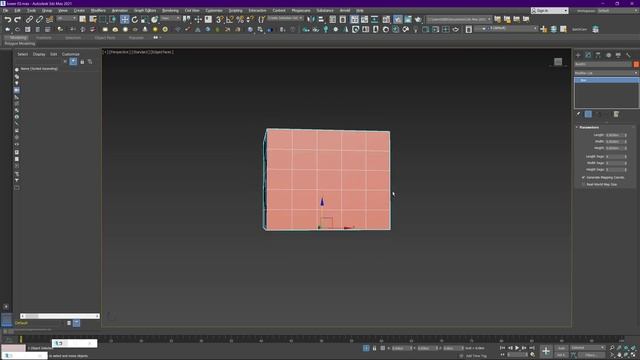Viewport: 640px width, 360px height.
Task: Switch to the Utilities command panel
Action: click(629, 55)
